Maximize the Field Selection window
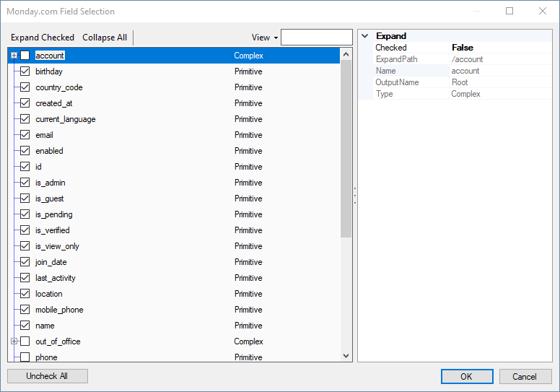This screenshot has height=392, width=560. coord(509,11)
